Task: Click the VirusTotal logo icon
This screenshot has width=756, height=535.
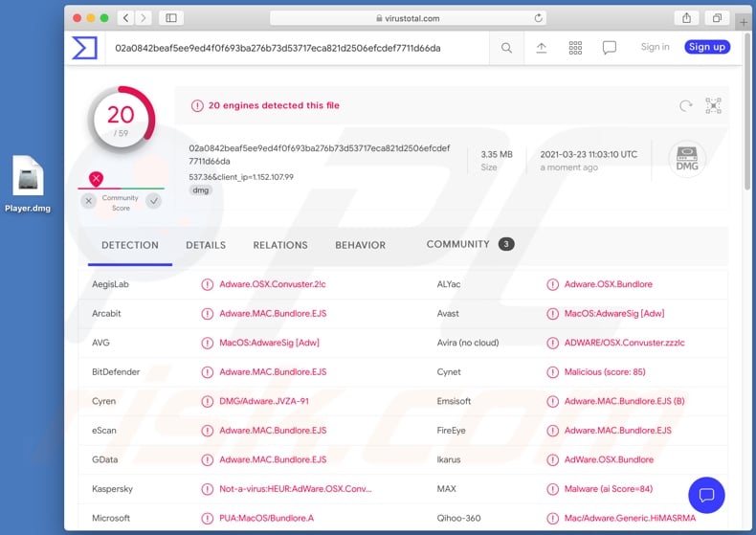Action: click(x=85, y=48)
